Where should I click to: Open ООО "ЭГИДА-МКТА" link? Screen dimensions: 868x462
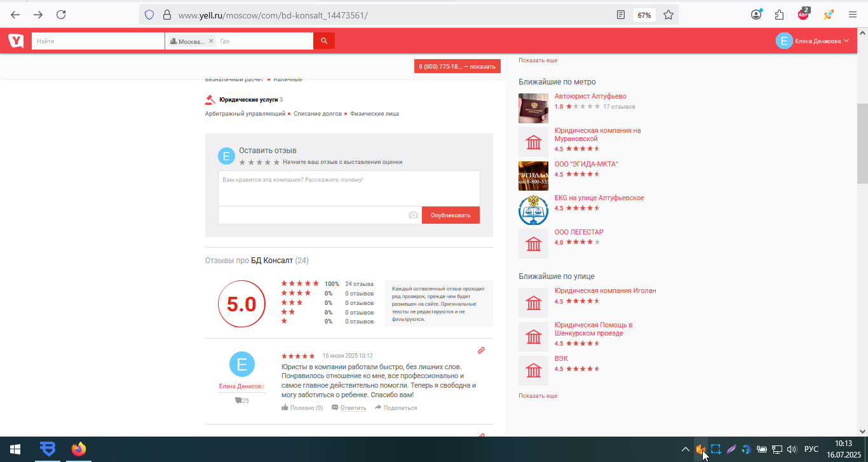tap(586, 164)
